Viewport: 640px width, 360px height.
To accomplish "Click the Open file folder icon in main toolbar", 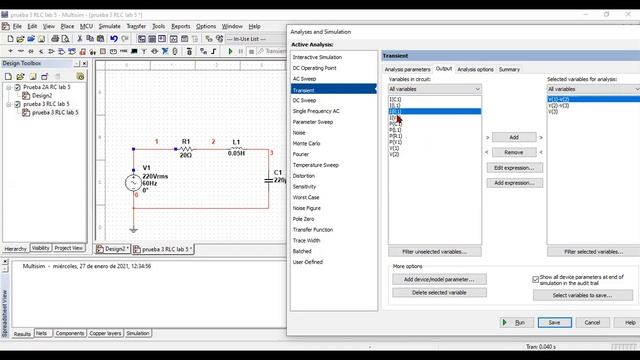I will [20, 39].
